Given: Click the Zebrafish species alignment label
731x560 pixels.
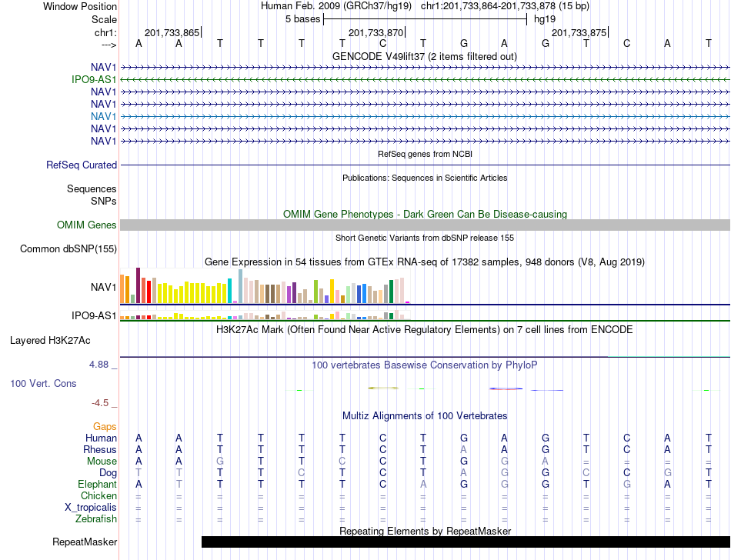Looking at the screenshot, I should [x=96, y=518].
